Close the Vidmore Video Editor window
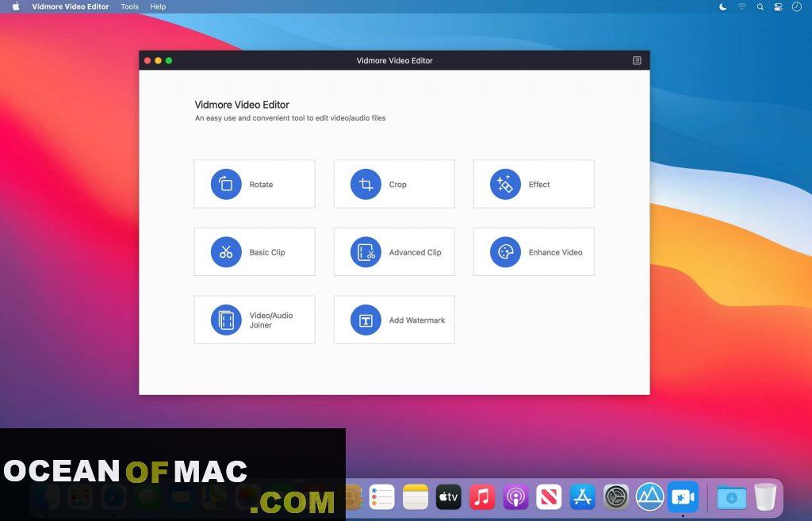 click(x=147, y=60)
